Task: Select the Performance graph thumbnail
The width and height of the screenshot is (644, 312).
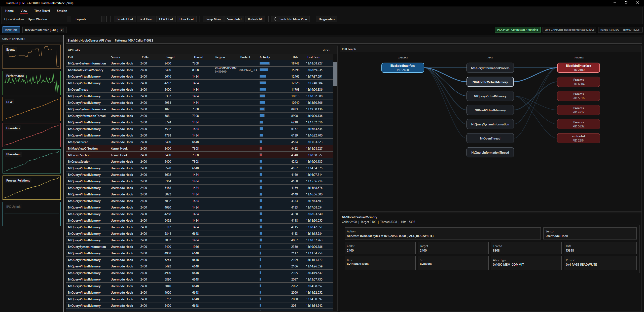Action: (31, 83)
